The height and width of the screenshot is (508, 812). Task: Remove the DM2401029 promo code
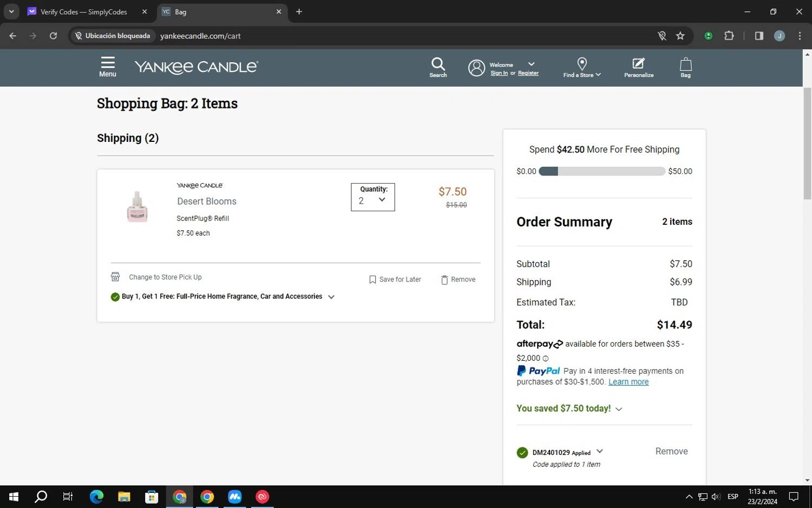671,452
